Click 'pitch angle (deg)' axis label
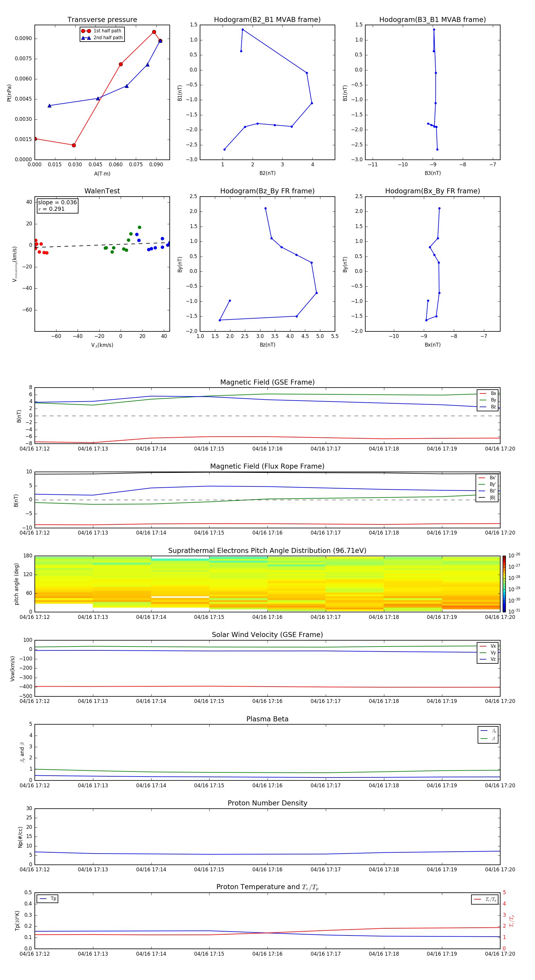 tap(16, 584)
